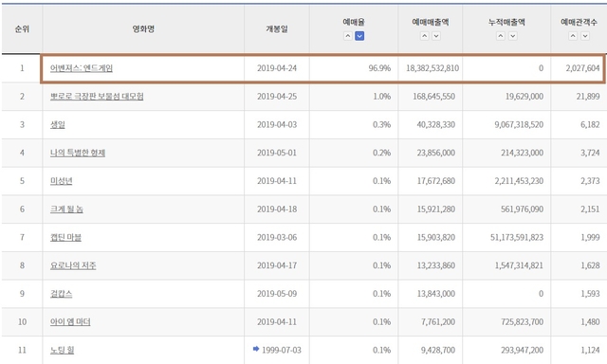Open the 뽀로로 극장판 보물섬 대모험 link
The image size is (607, 364).
(97, 97)
